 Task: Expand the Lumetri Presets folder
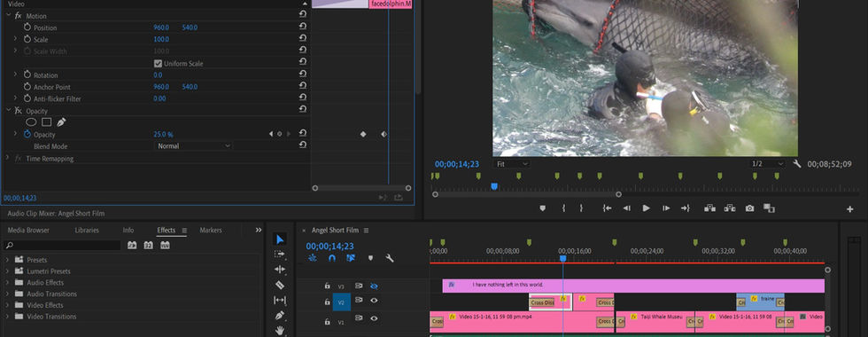point(7,271)
